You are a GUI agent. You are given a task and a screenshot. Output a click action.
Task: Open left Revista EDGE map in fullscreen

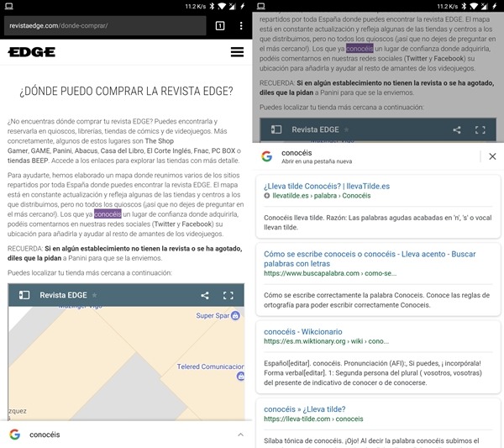(x=228, y=295)
